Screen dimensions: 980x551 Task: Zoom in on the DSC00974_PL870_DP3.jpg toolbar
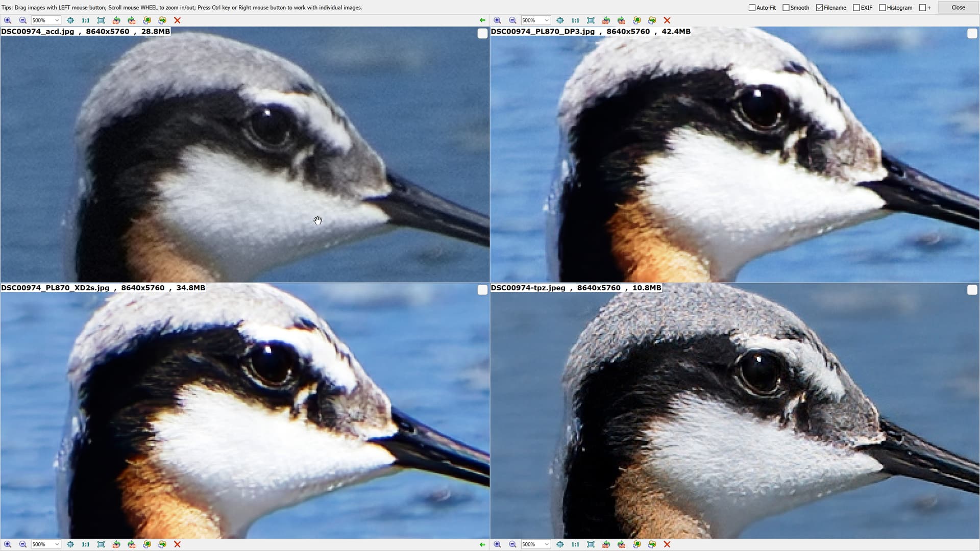tap(498, 20)
